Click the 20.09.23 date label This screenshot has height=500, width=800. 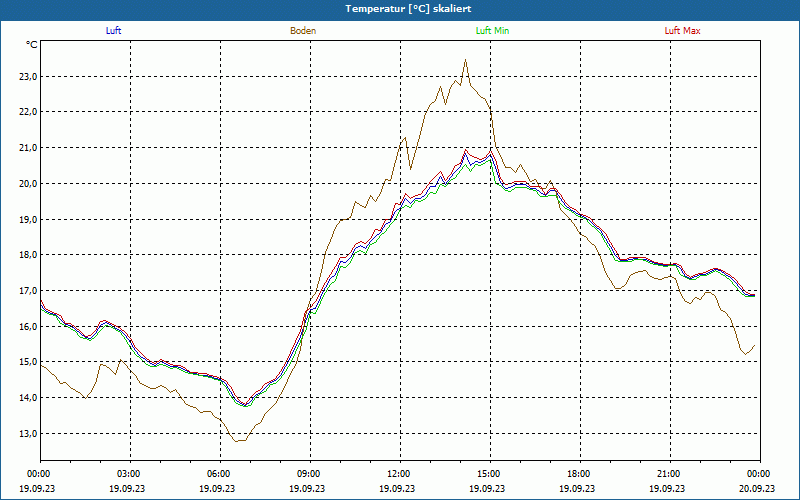click(757, 488)
